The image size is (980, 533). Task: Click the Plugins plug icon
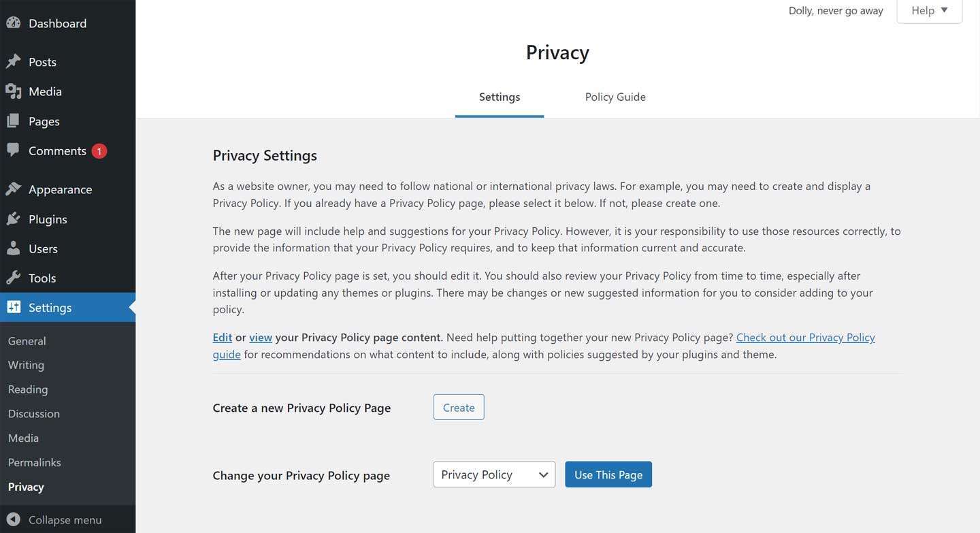pos(14,219)
